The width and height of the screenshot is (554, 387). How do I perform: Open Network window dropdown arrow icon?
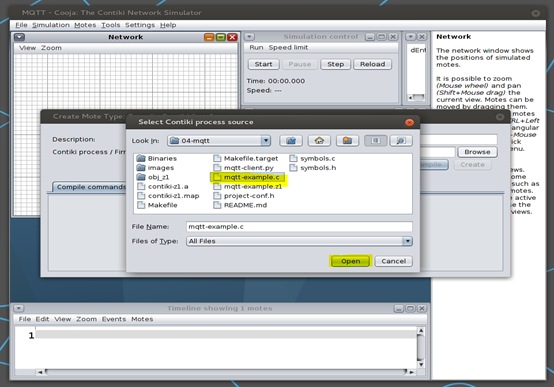(19, 37)
